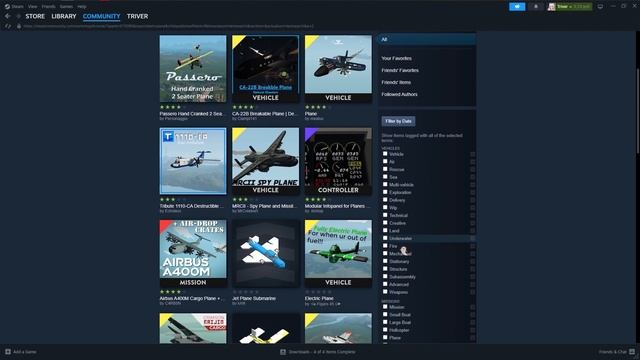Open Modular Infopanel for Planes thumbnail
The width and height of the screenshot is (640, 360).
pos(338,161)
